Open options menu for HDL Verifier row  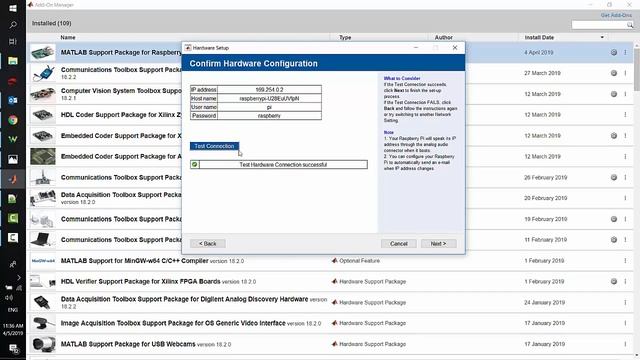pyautogui.click(x=625, y=281)
